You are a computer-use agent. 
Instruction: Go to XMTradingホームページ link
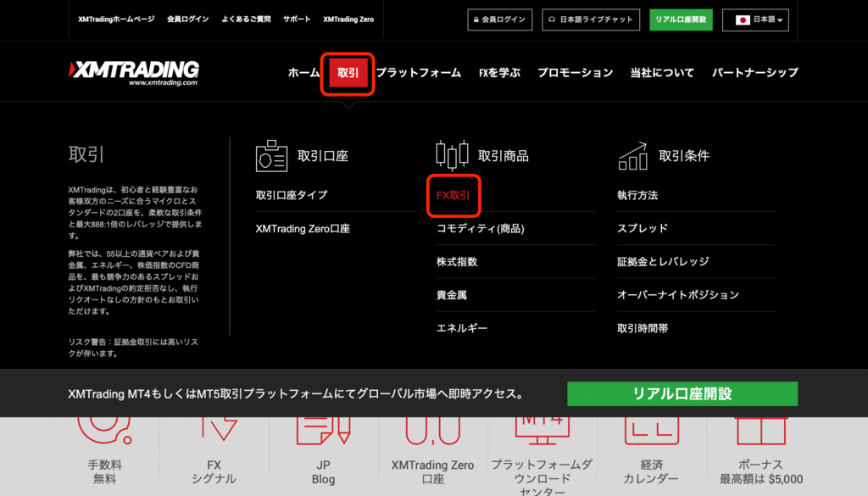(116, 20)
